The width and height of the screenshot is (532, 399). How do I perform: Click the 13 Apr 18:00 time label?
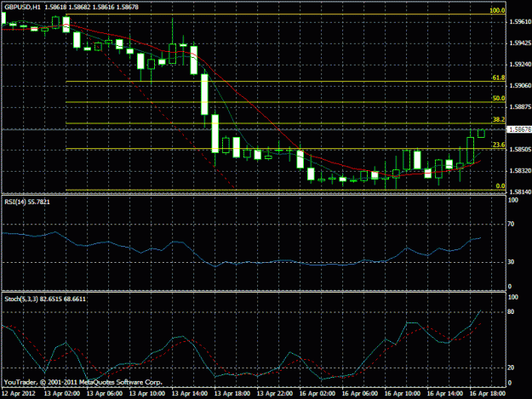[232, 394]
